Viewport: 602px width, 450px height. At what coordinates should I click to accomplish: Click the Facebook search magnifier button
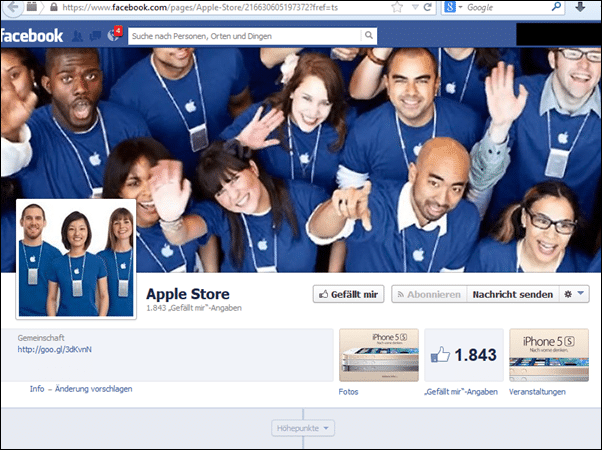pyautogui.click(x=369, y=36)
